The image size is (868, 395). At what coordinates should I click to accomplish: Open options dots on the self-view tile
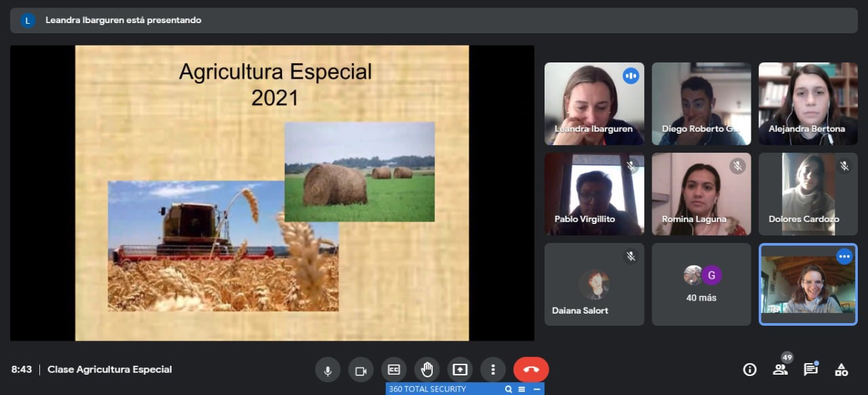pos(844,256)
